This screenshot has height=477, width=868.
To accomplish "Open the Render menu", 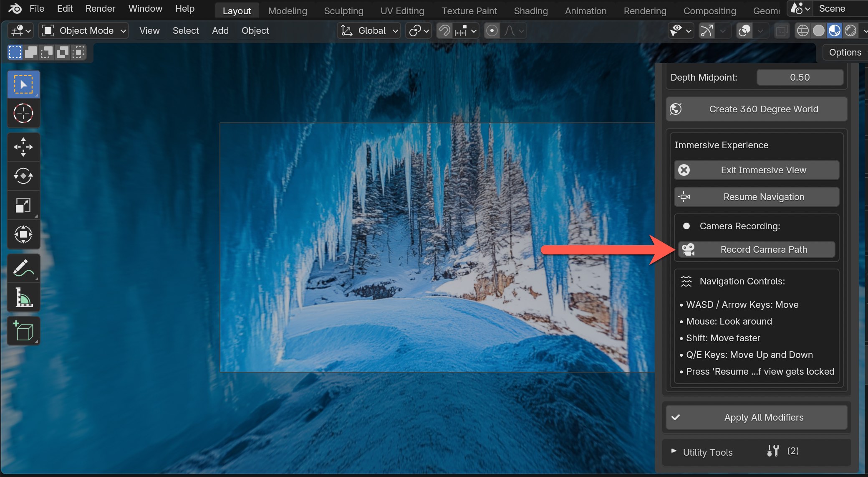I will pyautogui.click(x=100, y=8).
